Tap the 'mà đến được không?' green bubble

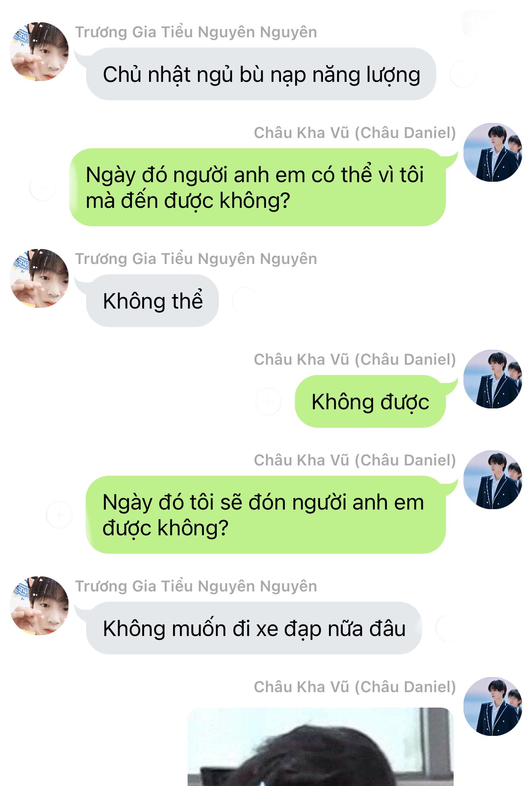[x=257, y=187]
